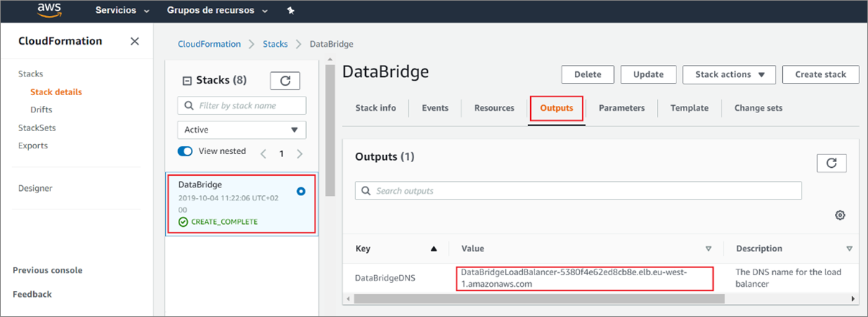Screen dimensions: 868x317
Task: Open the Stacks breadcrumb link
Action: pyautogui.click(x=275, y=44)
